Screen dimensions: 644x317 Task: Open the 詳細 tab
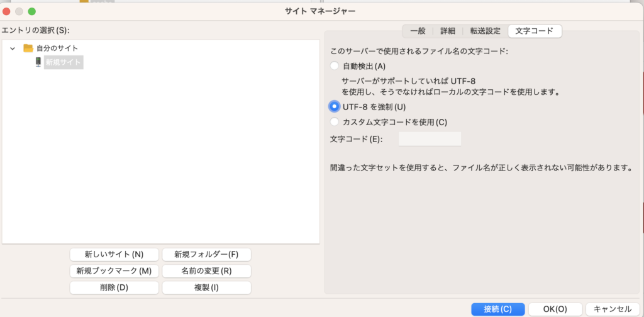tap(447, 31)
